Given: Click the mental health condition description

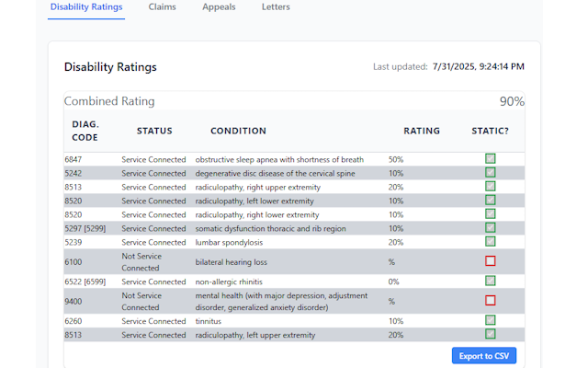Looking at the screenshot, I should tap(281, 302).
